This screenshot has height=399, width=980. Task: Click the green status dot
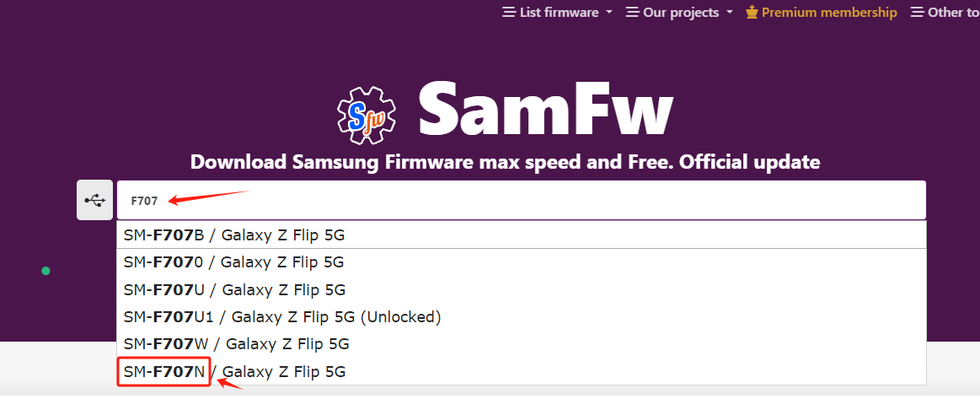click(46, 271)
